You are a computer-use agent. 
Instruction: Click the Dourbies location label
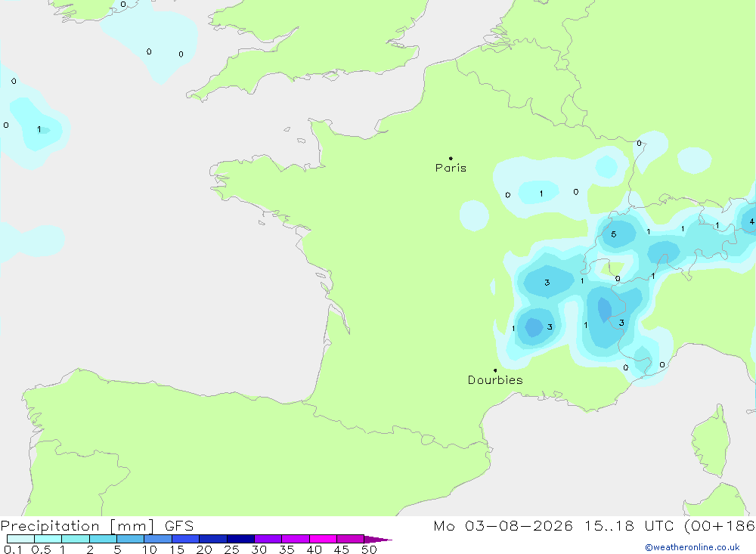click(x=495, y=380)
